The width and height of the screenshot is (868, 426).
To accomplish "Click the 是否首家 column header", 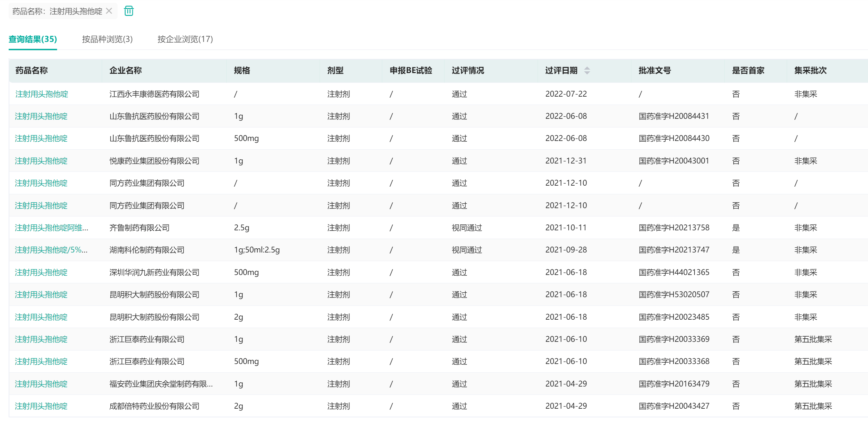I will (x=748, y=71).
